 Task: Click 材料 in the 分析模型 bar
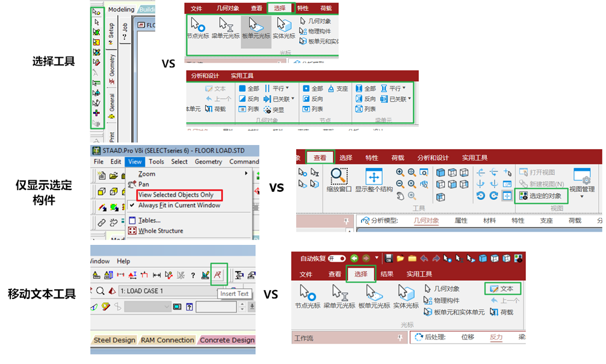489,220
